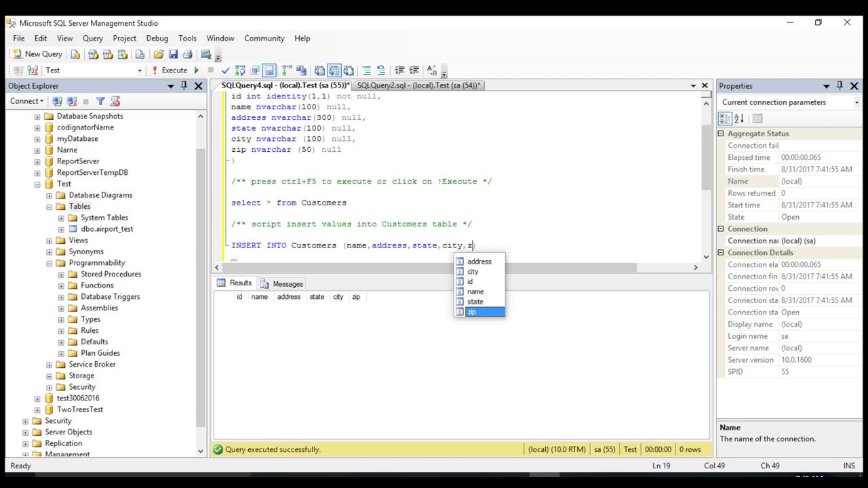868x488 pixels.
Task: Comment out the selected lines
Action: click(366, 70)
